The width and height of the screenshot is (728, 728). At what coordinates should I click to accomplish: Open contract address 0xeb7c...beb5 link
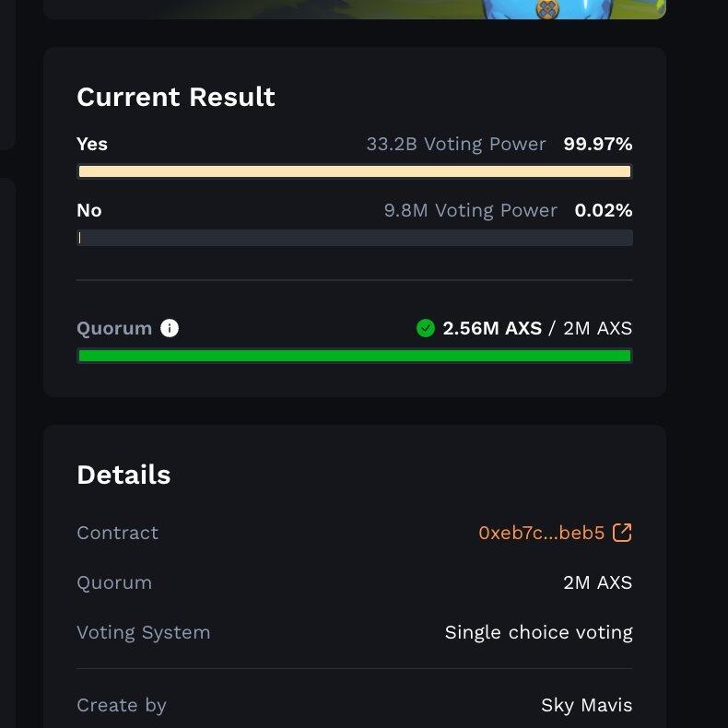coord(541,533)
